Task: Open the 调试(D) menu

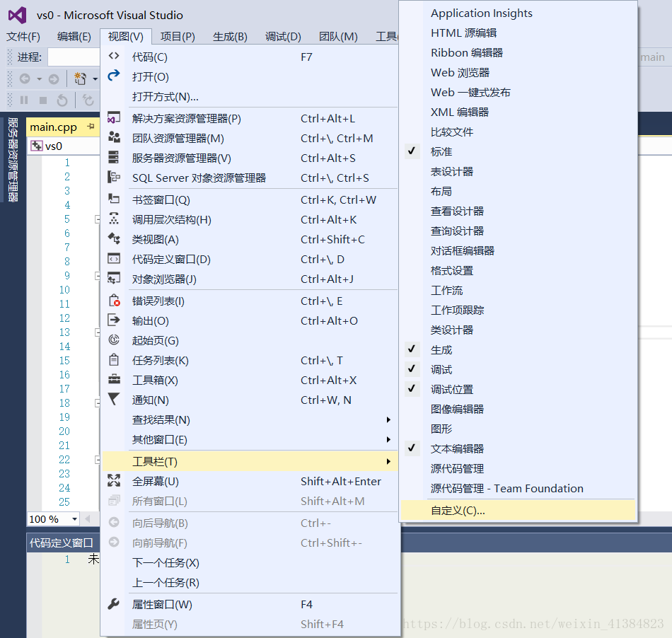Action: (283, 37)
